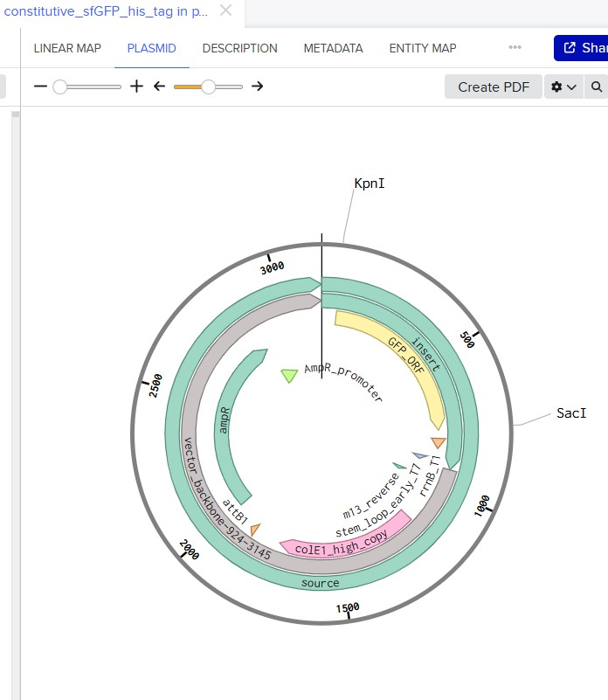Open the METADATA tab
The height and width of the screenshot is (700, 608).
click(333, 48)
